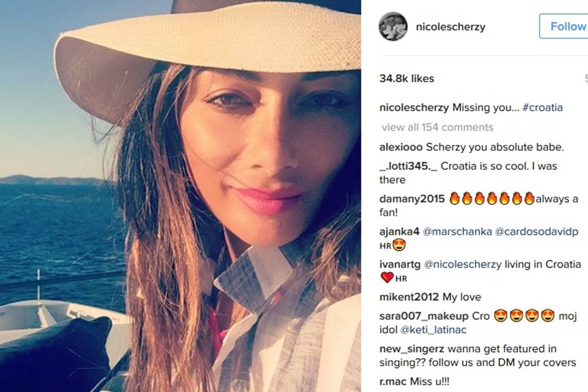Screen dimensions: 588x392
Task: Click @nicolescherzy mention in ivanartg comment
Action: pyautogui.click(x=463, y=264)
